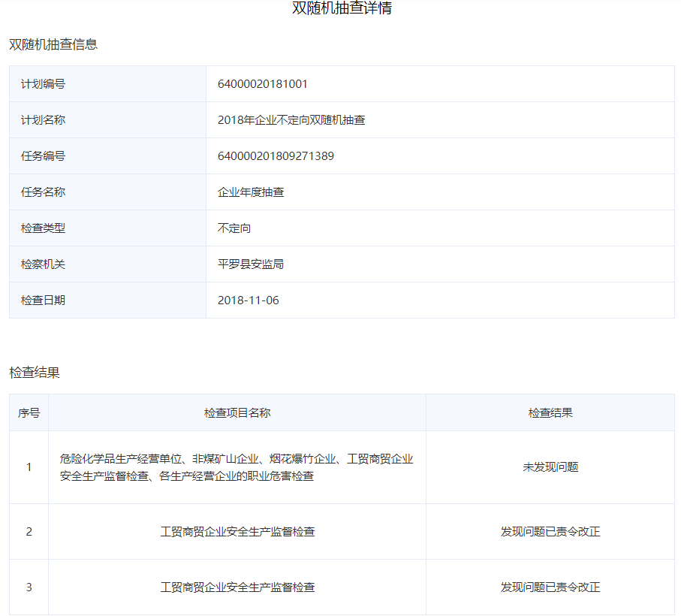Viewport: 681px width, 616px height.
Task: Click the 发现问题已责令改正 result in row 2
Action: tap(550, 532)
